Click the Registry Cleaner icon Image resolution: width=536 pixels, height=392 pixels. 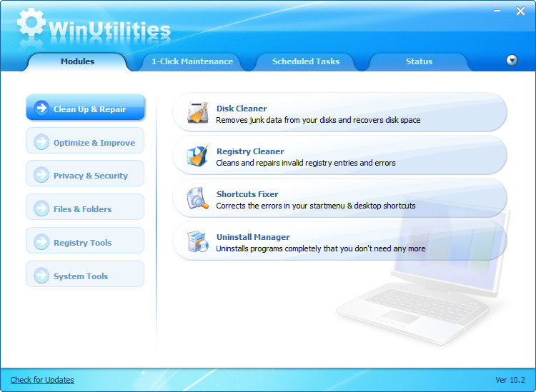(198, 156)
